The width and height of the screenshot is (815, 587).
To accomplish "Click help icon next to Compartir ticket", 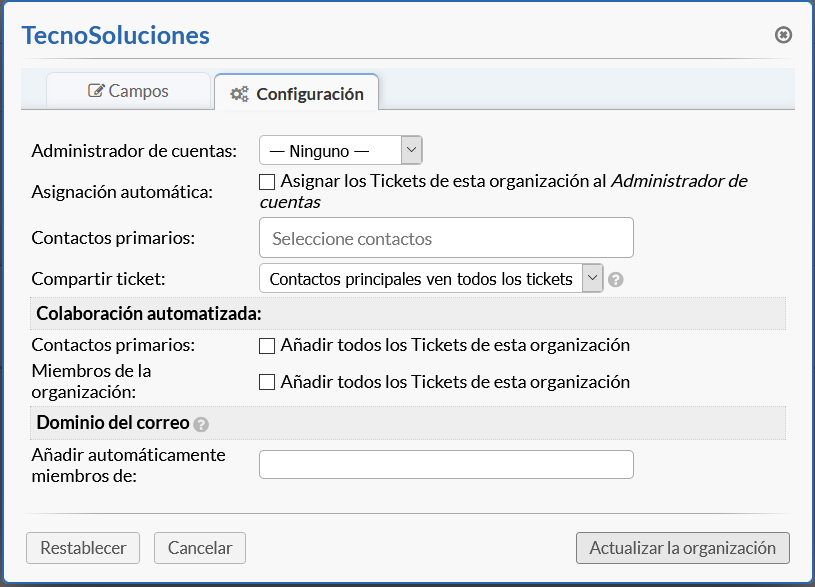I will (x=616, y=280).
